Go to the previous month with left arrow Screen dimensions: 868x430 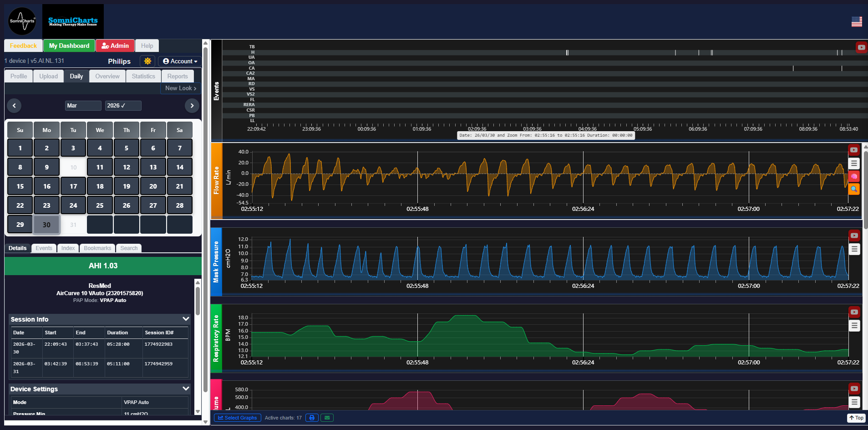pos(14,106)
